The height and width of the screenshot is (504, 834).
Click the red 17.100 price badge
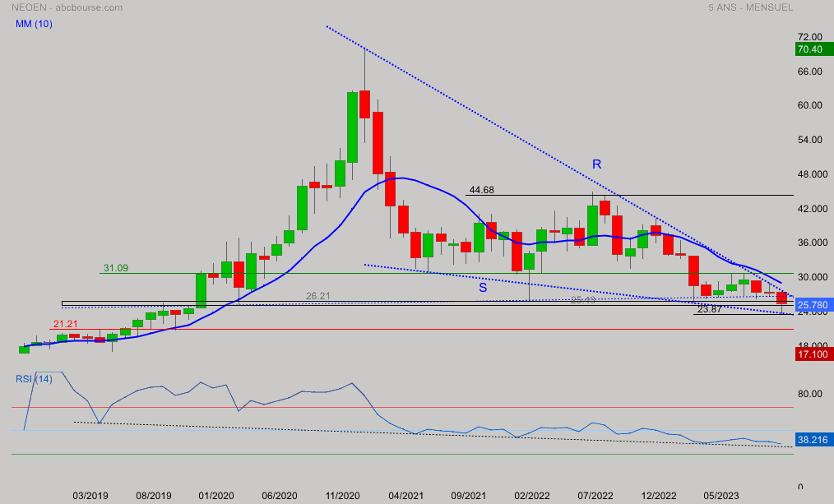coord(813,354)
